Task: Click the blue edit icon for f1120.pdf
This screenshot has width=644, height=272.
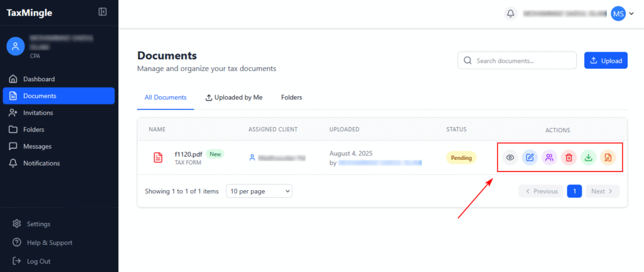Action: (530, 157)
